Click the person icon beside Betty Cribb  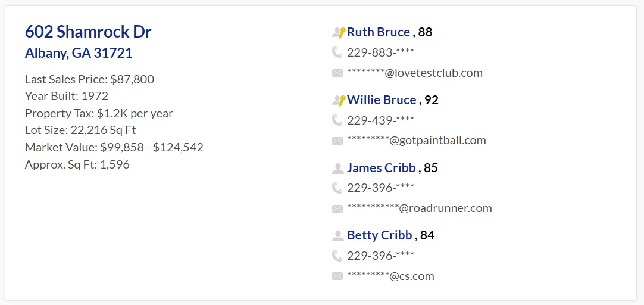337,236
